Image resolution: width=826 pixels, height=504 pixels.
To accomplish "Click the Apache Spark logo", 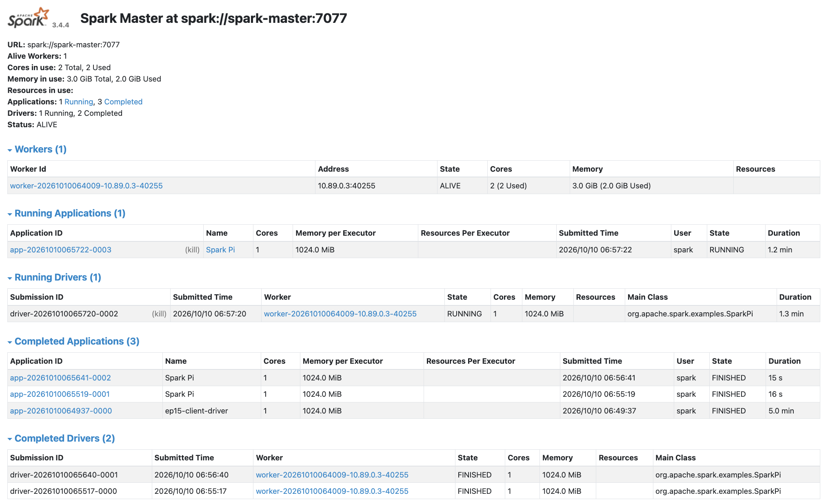I will [x=28, y=18].
